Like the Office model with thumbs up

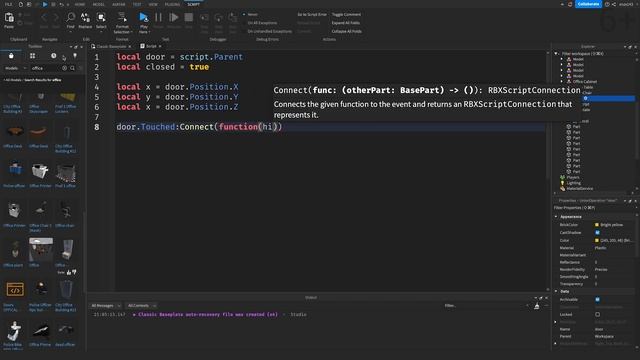[69, 272]
